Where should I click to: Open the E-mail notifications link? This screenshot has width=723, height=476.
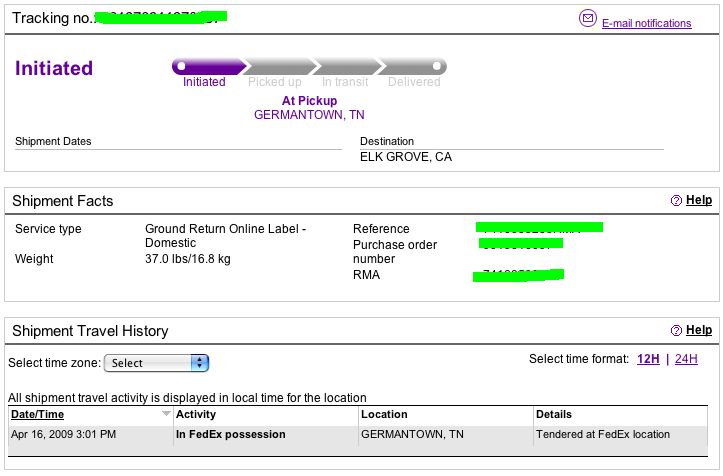click(646, 23)
